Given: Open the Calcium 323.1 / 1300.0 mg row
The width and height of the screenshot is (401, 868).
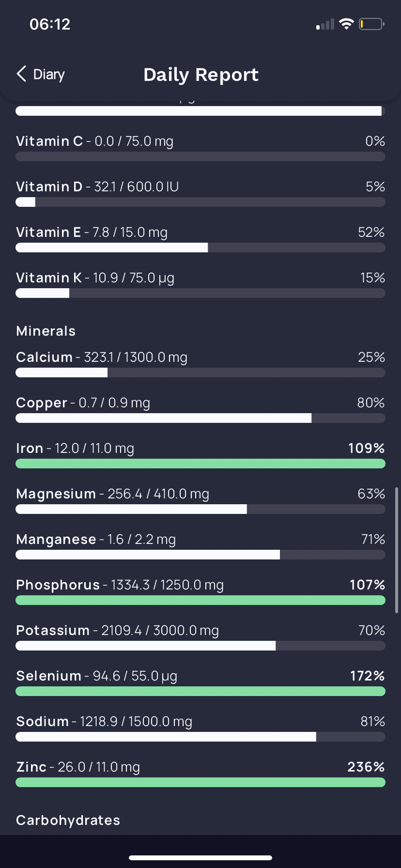Looking at the screenshot, I should (200, 364).
